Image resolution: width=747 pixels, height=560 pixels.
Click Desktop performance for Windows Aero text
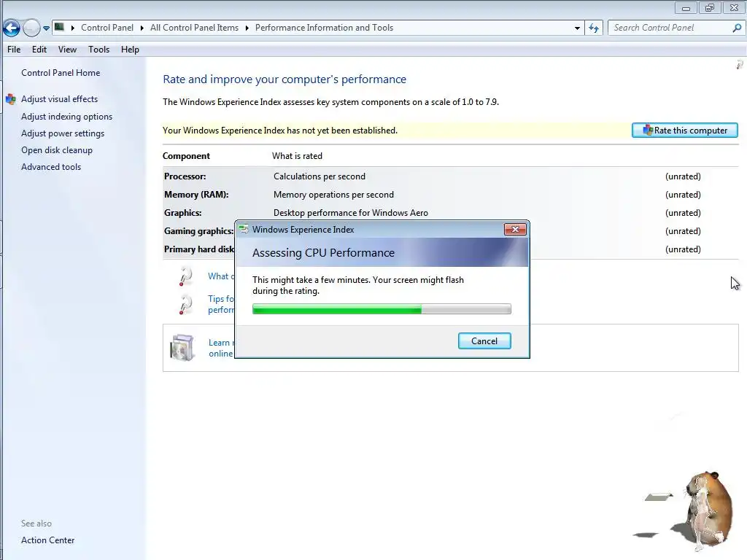[x=351, y=213]
